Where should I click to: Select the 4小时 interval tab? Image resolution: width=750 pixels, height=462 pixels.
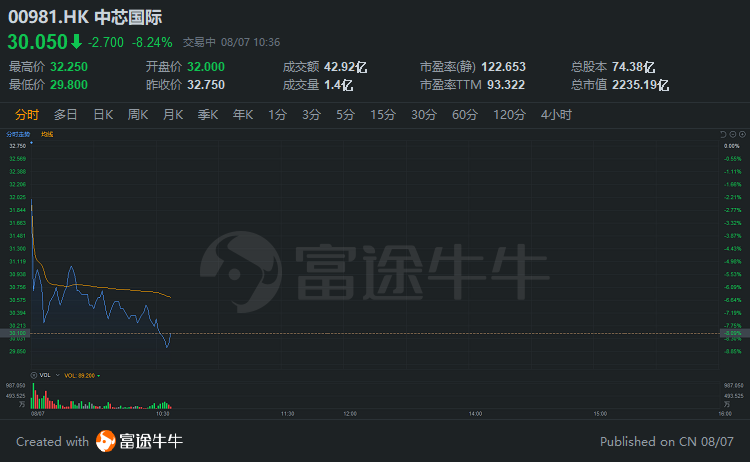click(556, 115)
